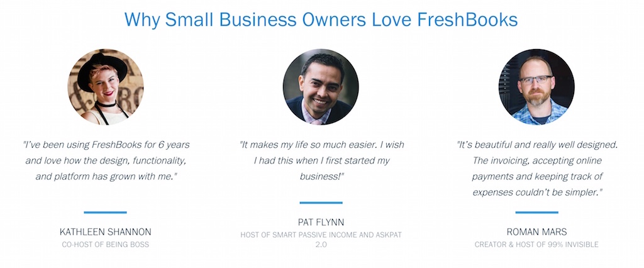The image size is (644, 268).
Task: Click the name Pat Flynn
Action: click(321, 222)
